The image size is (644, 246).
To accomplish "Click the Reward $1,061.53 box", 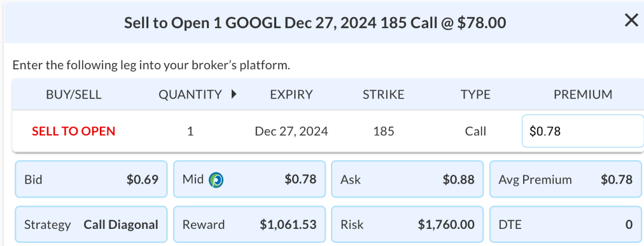I will click(x=249, y=224).
